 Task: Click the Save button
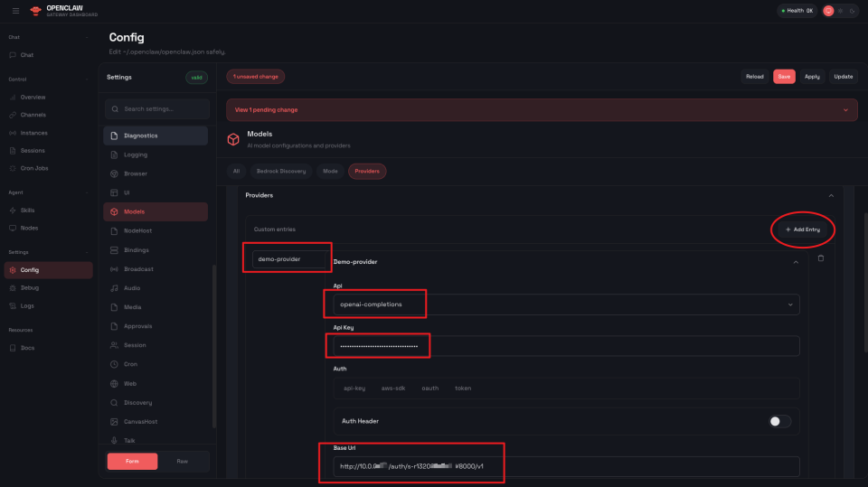784,77
